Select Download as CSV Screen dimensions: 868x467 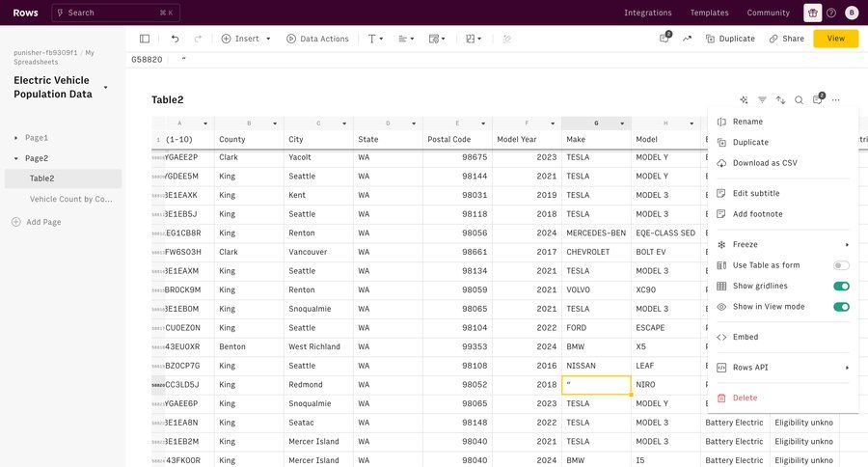[x=783, y=163]
